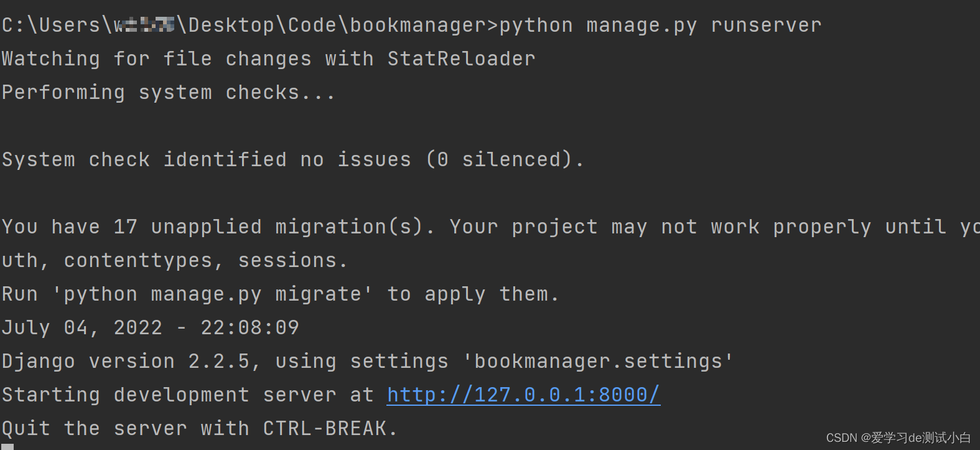Viewport: 980px width, 450px height.
Task: Click the 'uth, contenttypes, sessions.' line
Action: [x=175, y=260]
